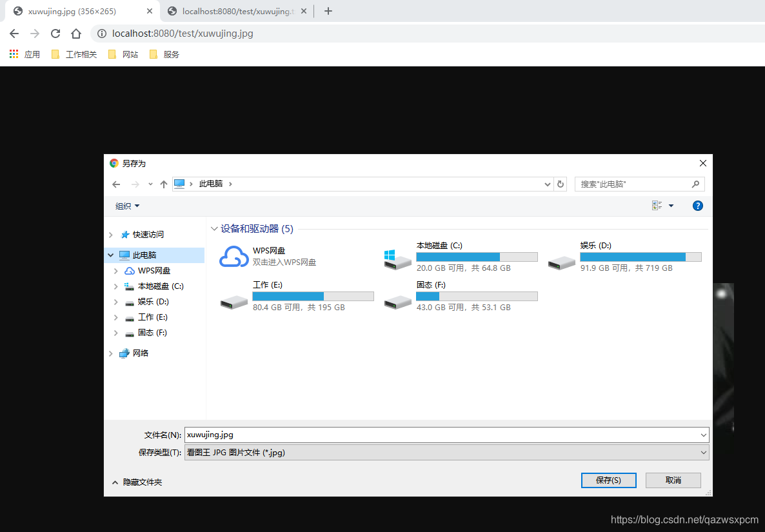Select 网络 in the navigation pane

click(141, 353)
